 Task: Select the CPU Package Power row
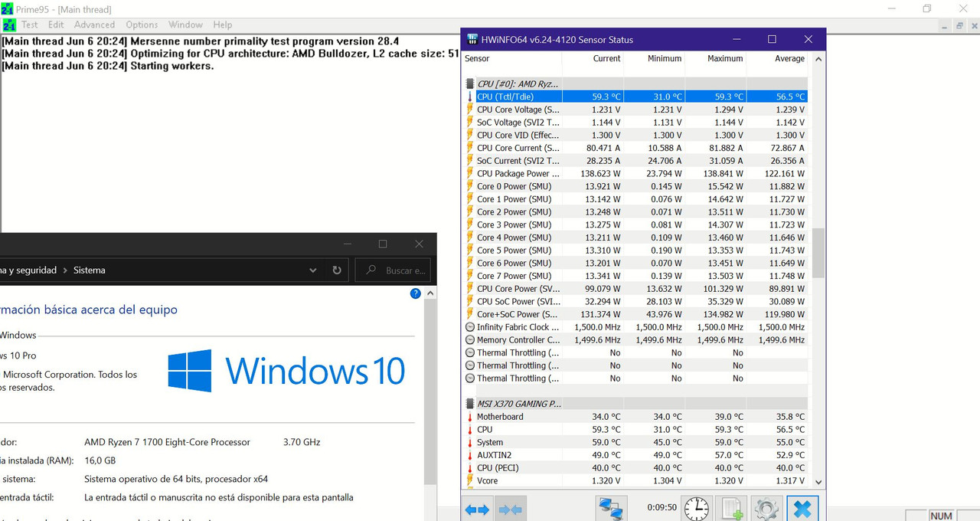[635, 173]
